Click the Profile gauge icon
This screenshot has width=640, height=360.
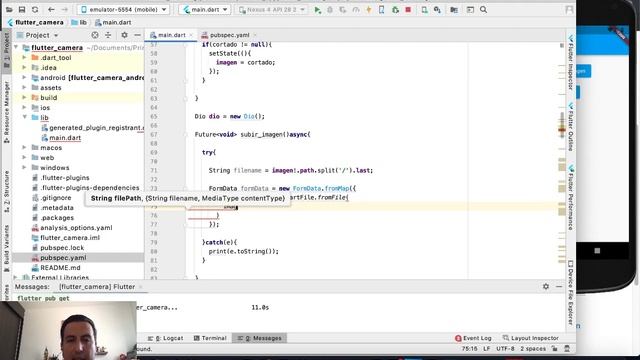[356, 9]
